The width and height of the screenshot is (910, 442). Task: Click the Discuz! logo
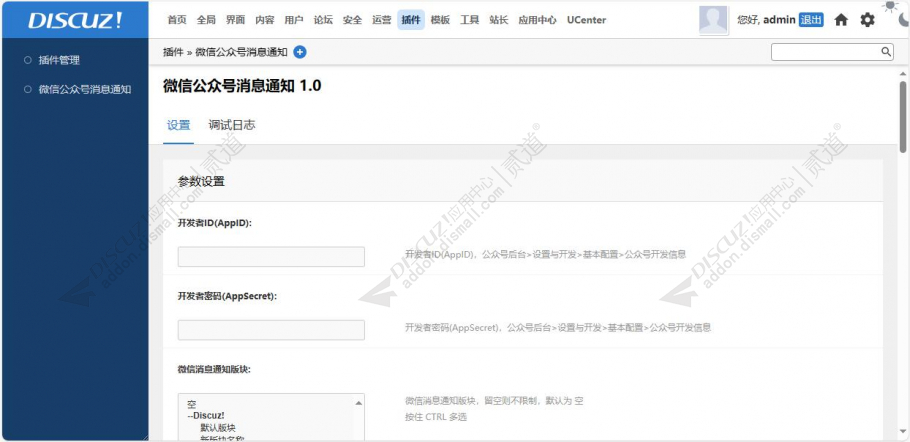75,20
